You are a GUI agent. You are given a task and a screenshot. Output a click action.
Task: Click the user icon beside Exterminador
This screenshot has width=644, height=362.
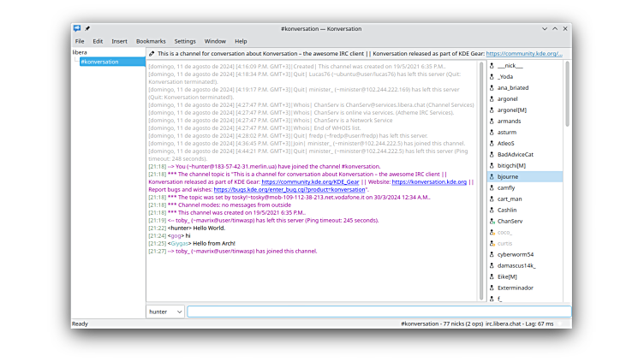coord(492,288)
